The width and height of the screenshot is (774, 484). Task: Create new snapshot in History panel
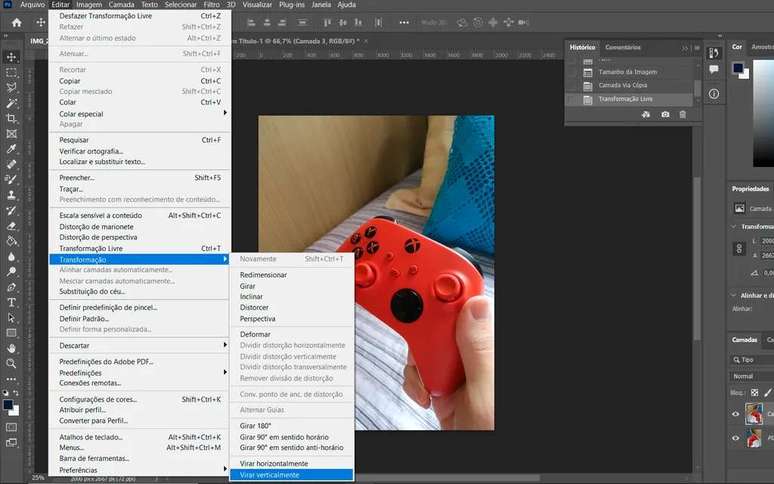pyautogui.click(x=665, y=114)
